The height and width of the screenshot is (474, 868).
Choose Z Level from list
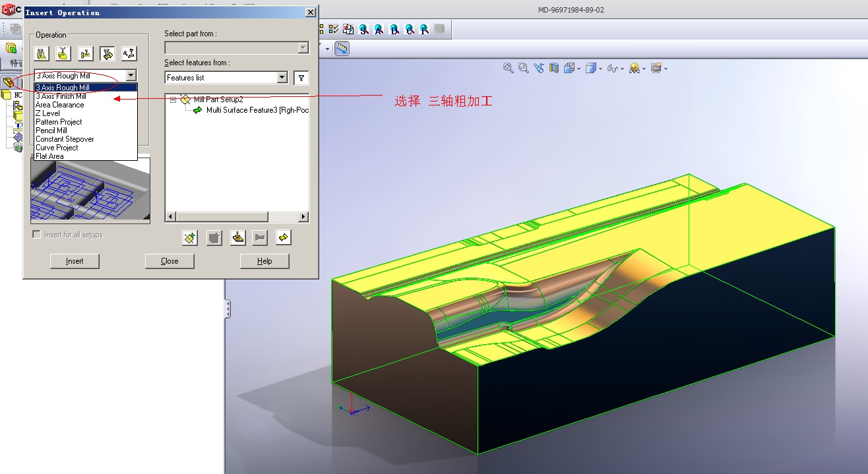[x=86, y=113]
